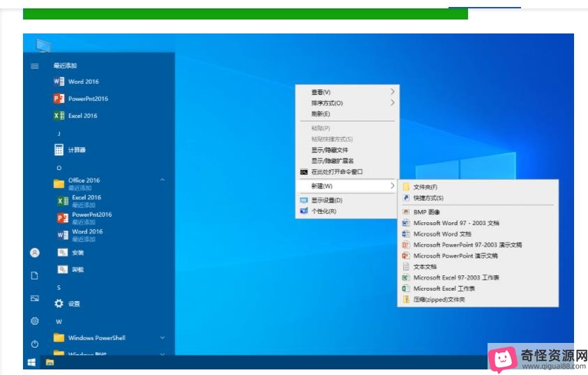
Task: Open Documents via the Start rail page icon
Action: [x=34, y=276]
